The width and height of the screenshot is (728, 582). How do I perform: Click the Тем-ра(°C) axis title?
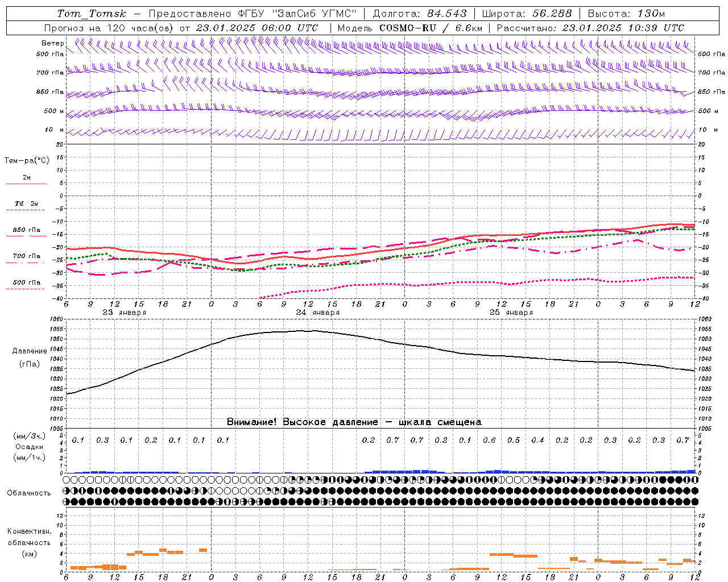point(27,161)
